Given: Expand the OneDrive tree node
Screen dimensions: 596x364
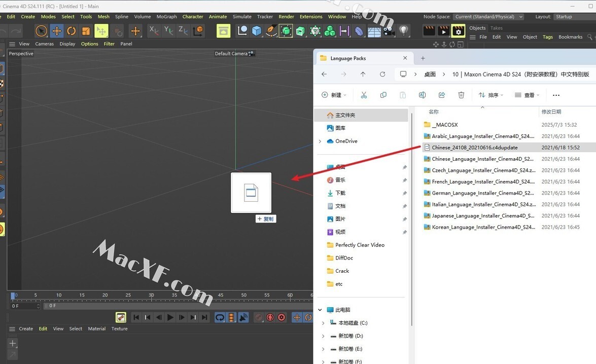Looking at the screenshot, I should pos(320,141).
